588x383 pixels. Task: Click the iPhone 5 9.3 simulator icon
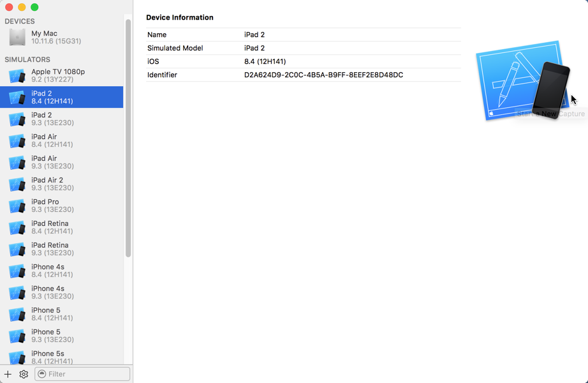pos(17,336)
